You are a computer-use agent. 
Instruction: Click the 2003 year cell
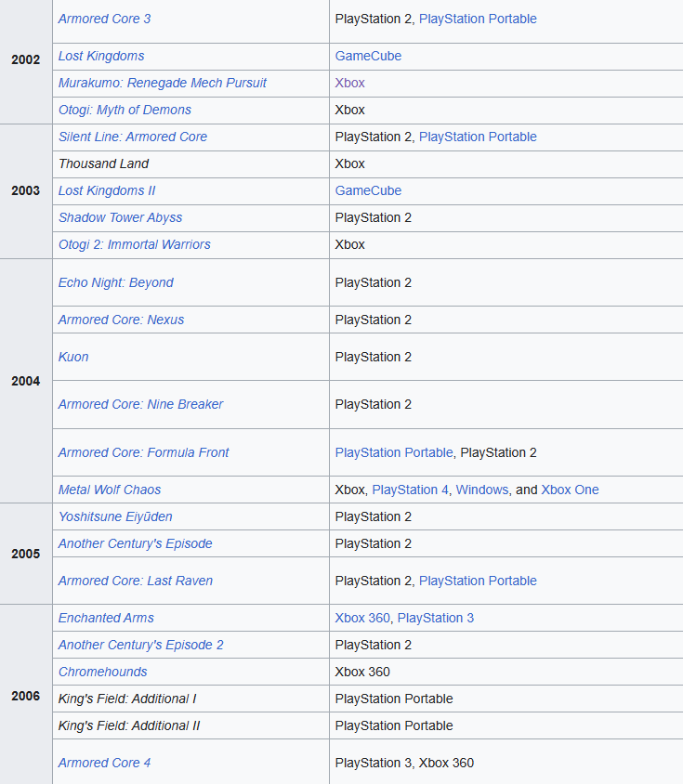pos(25,191)
